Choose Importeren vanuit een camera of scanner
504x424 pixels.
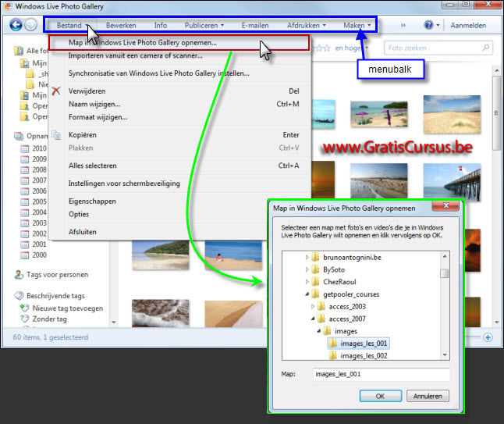pos(135,55)
